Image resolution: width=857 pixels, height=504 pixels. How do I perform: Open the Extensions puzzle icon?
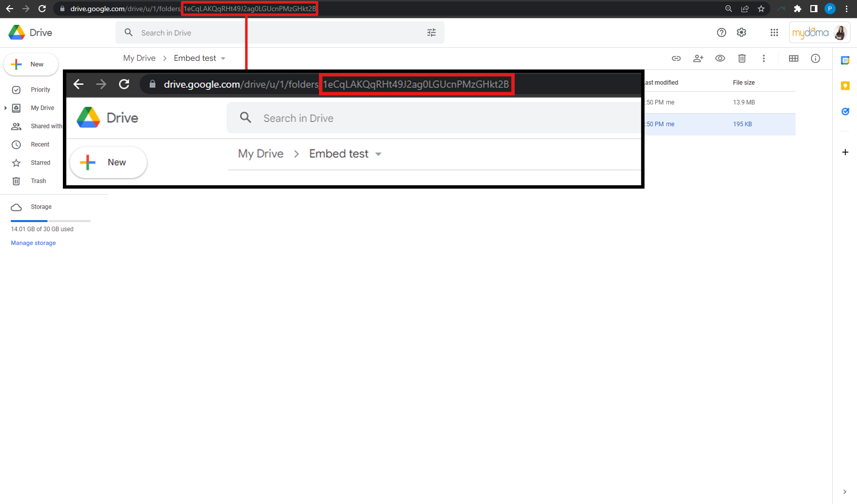tap(798, 9)
